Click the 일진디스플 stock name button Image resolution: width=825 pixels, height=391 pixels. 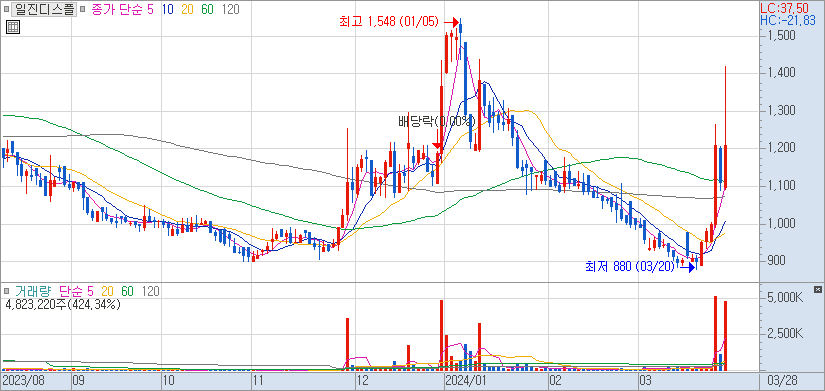coord(44,9)
